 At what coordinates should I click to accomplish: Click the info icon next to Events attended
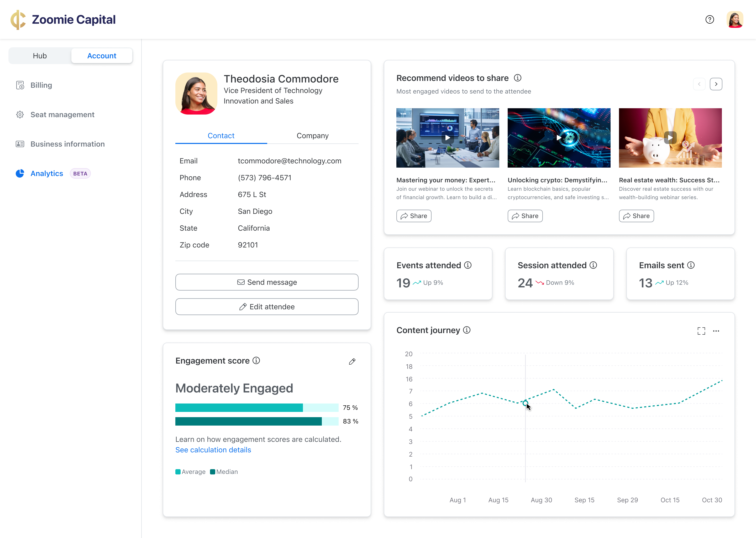(468, 265)
